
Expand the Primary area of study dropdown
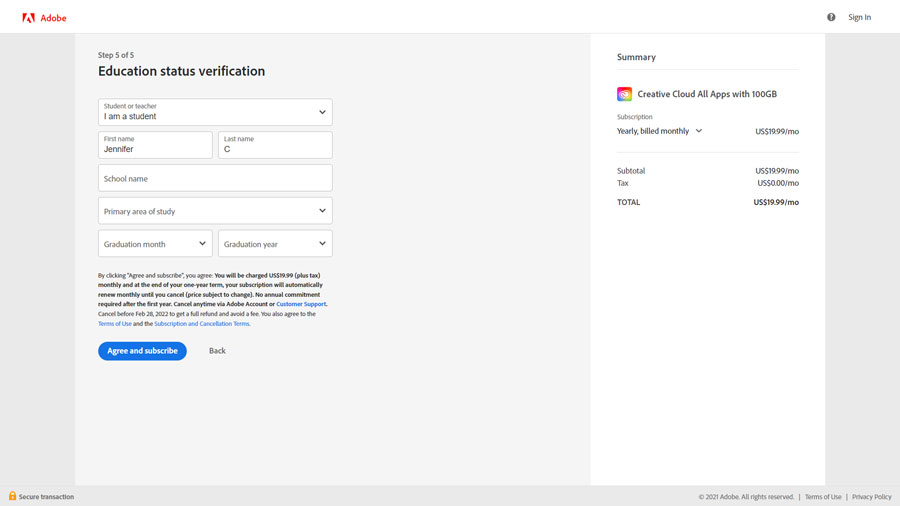point(215,211)
